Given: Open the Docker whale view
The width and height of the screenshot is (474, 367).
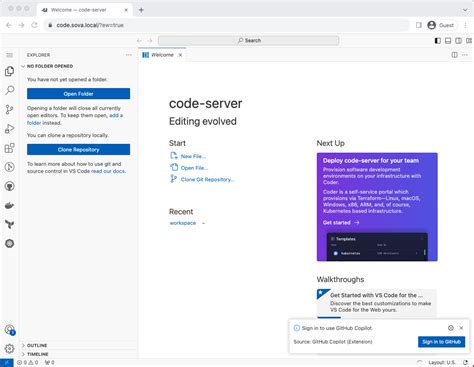Looking at the screenshot, I should click(x=10, y=205).
